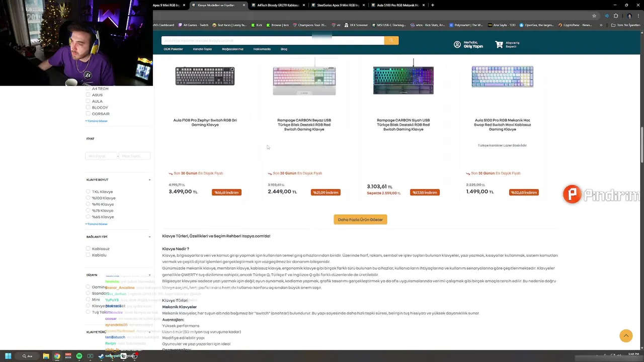Open the OEM Paketler menu
This screenshot has width=644, height=362.
click(173, 49)
